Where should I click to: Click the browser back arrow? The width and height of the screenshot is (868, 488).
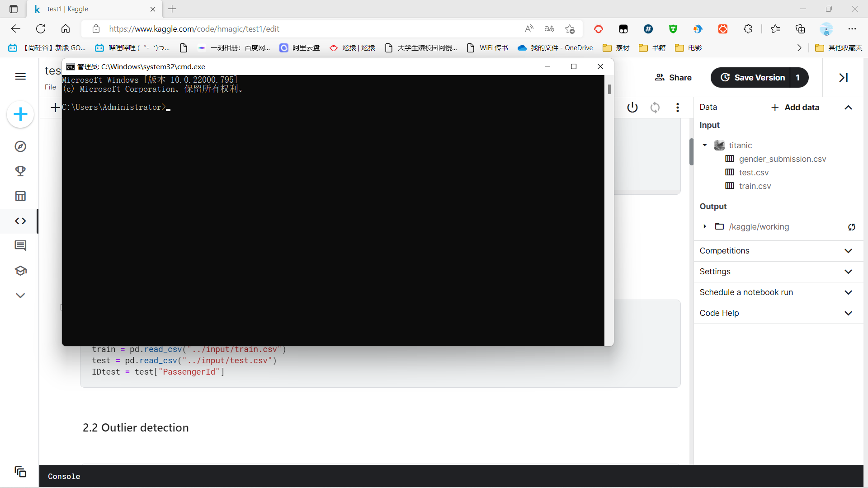click(16, 29)
